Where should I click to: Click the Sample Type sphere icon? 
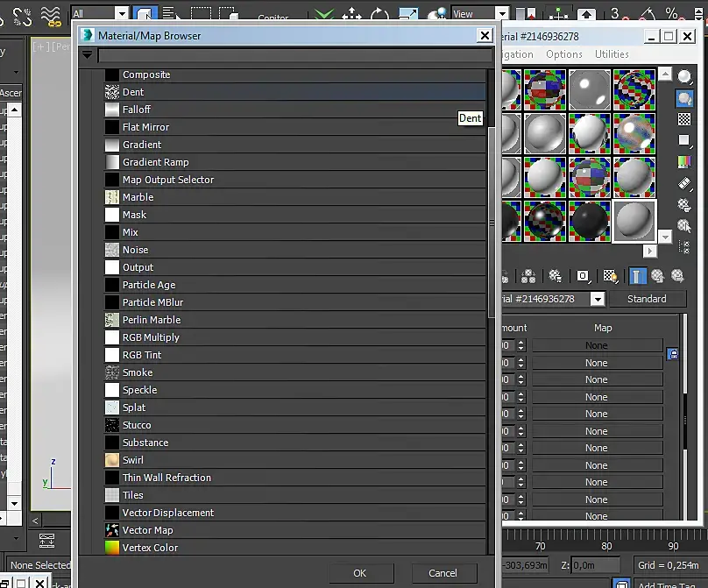click(x=684, y=77)
